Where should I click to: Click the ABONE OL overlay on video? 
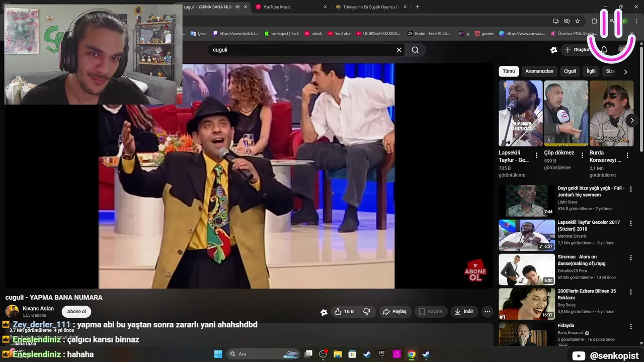coord(475,270)
